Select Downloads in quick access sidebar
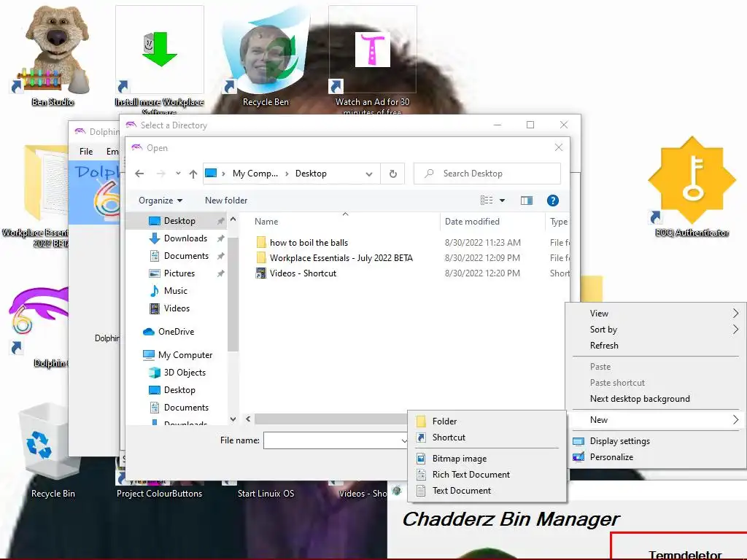747x560 pixels. point(185,238)
